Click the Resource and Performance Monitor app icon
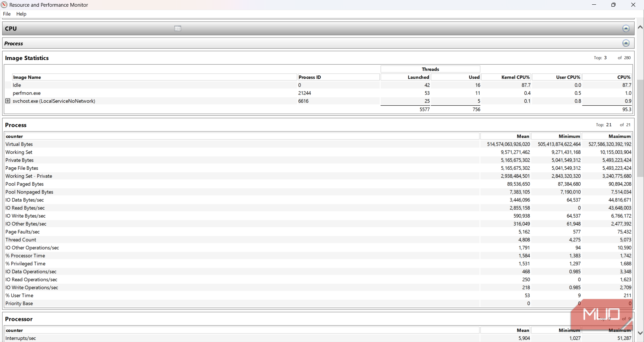This screenshot has height=342, width=644. coord(4,5)
